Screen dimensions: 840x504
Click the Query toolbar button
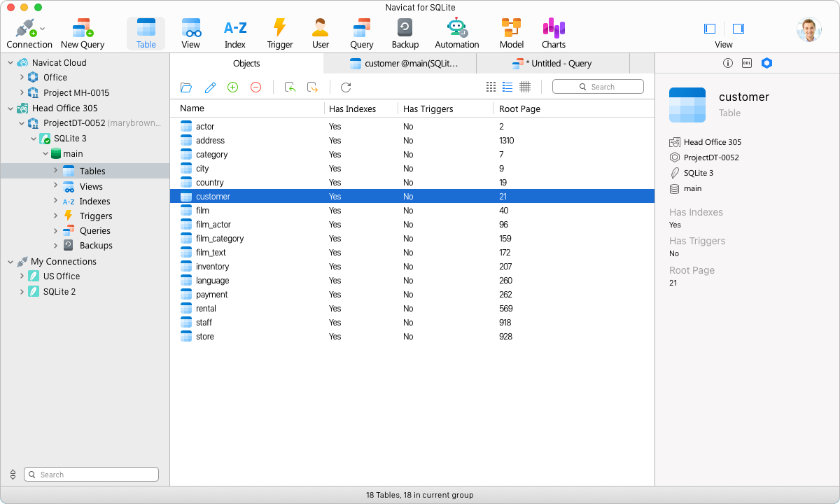(362, 34)
